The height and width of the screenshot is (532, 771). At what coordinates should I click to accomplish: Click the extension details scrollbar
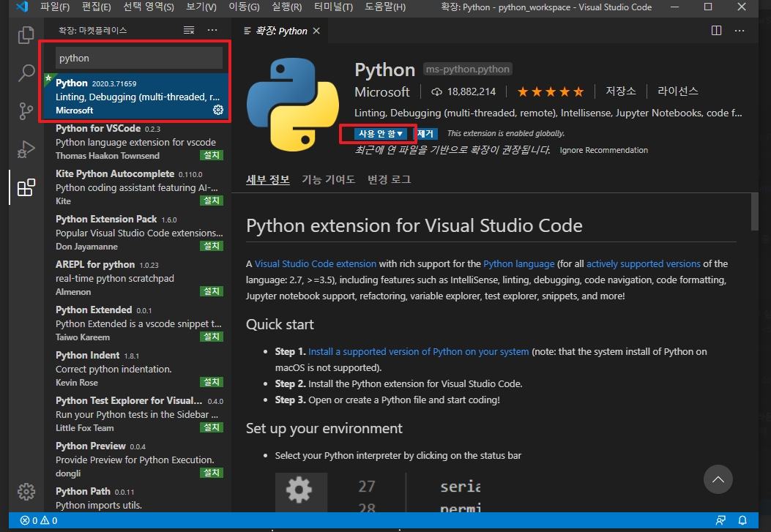755,211
